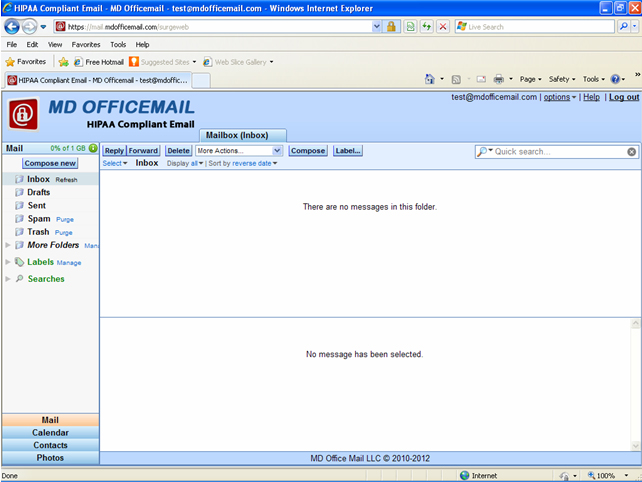This screenshot has height=482, width=642.
Task: Open the Contacts section
Action: (x=50, y=445)
